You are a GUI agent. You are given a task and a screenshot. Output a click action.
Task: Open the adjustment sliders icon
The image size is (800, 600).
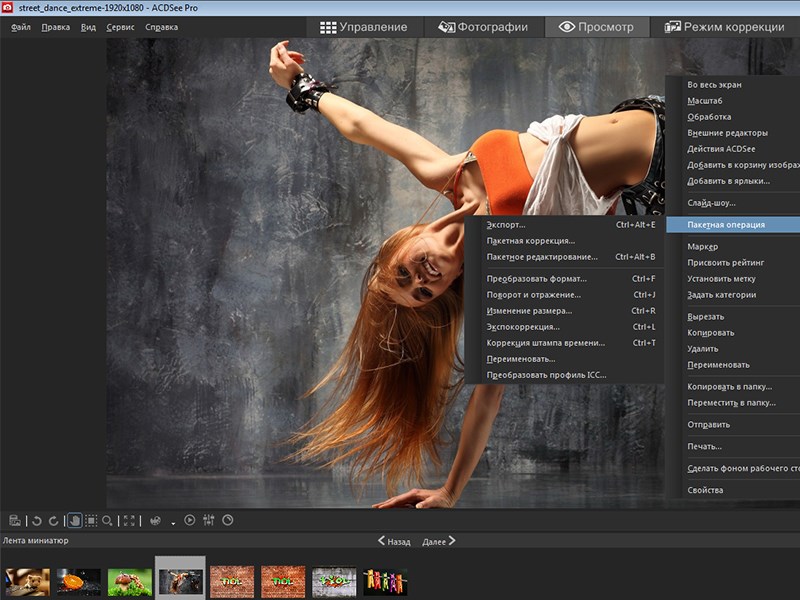pos(209,520)
